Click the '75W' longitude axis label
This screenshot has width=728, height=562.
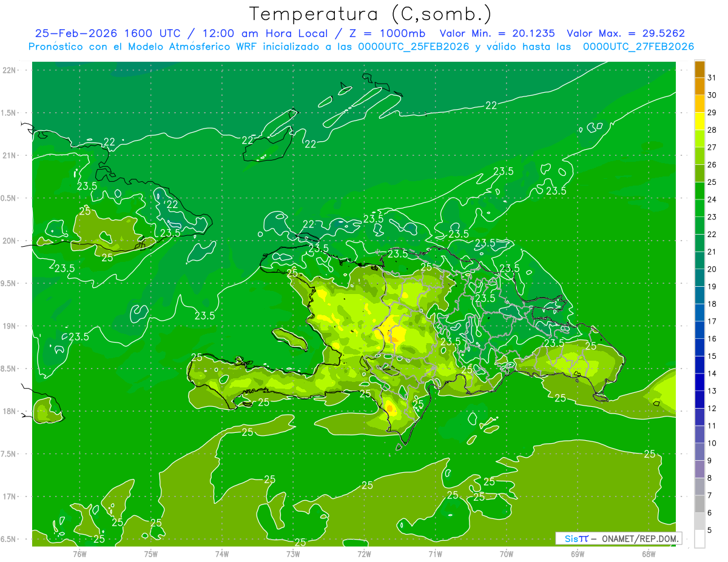click(x=151, y=554)
